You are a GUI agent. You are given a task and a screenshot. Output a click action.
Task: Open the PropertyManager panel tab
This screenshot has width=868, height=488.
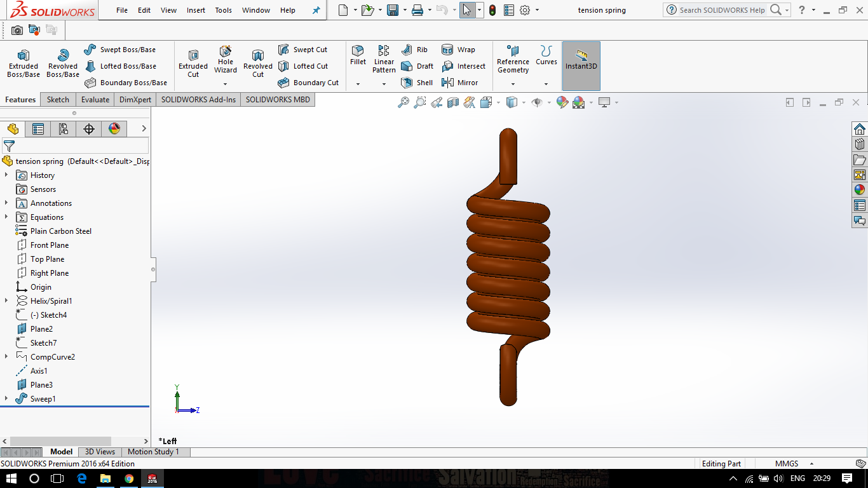38,129
